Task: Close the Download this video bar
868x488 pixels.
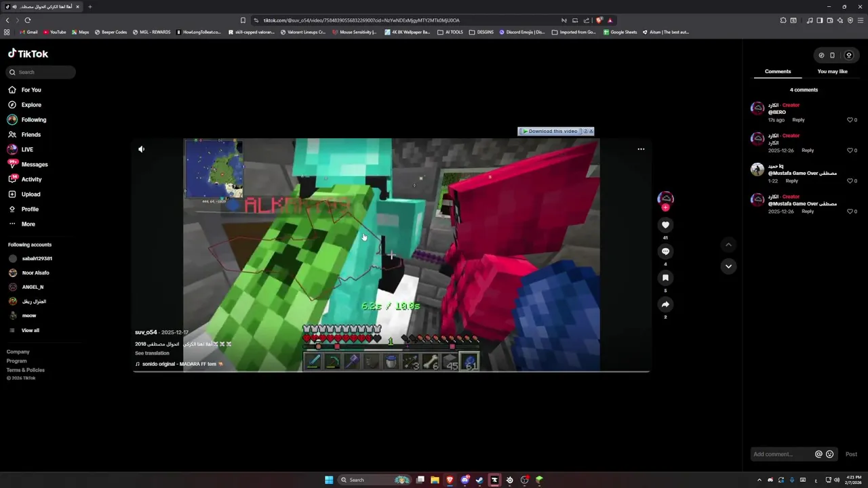Action: click(x=591, y=131)
